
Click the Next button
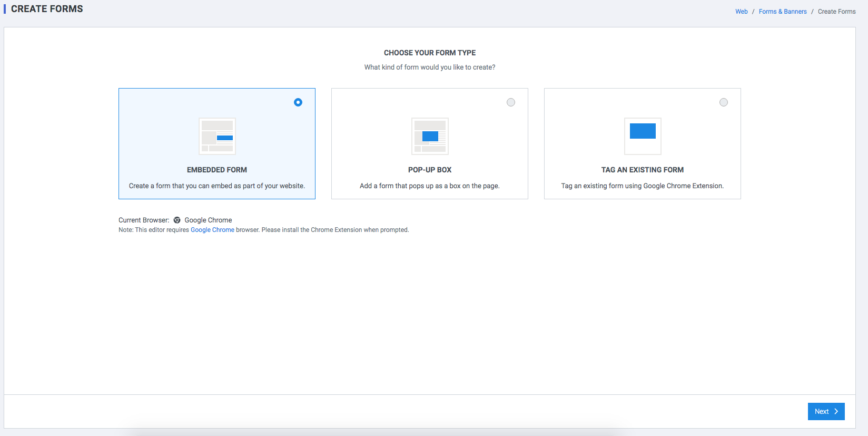826,411
